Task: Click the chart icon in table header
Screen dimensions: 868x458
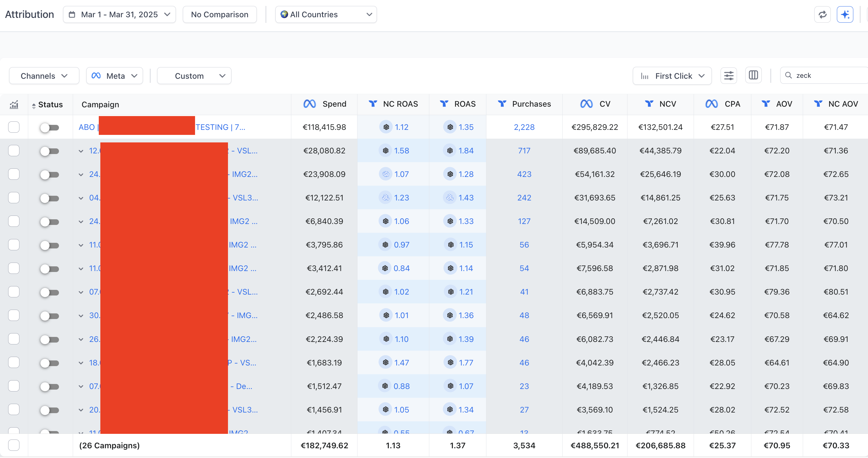Action: click(14, 104)
